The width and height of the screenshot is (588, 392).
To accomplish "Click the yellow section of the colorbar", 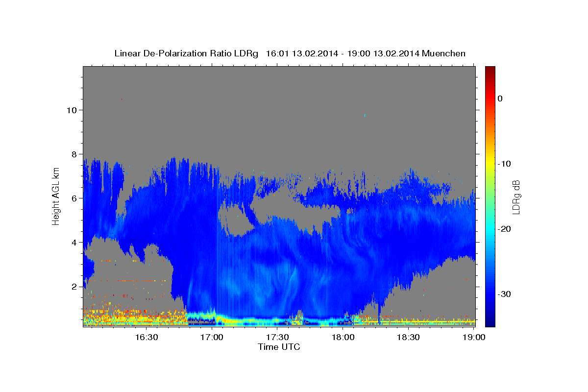I will coord(490,162).
